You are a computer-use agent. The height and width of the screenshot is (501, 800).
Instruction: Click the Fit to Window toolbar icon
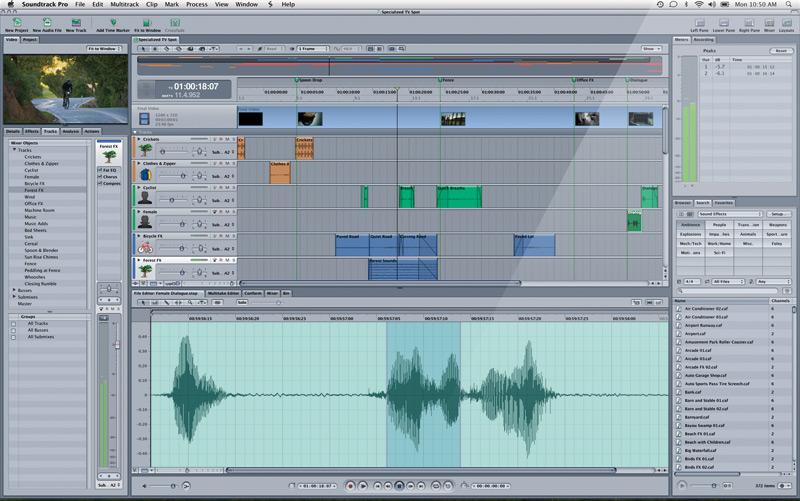(147, 22)
